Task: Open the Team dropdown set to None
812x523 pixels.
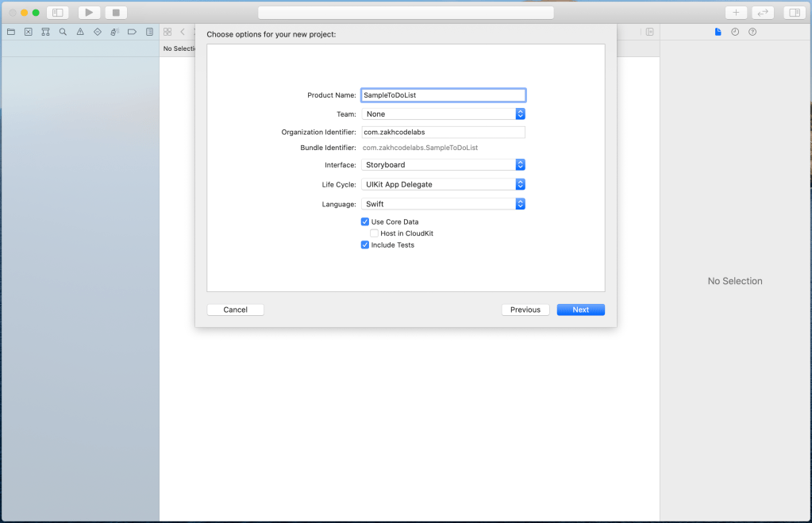Action: [x=443, y=114]
